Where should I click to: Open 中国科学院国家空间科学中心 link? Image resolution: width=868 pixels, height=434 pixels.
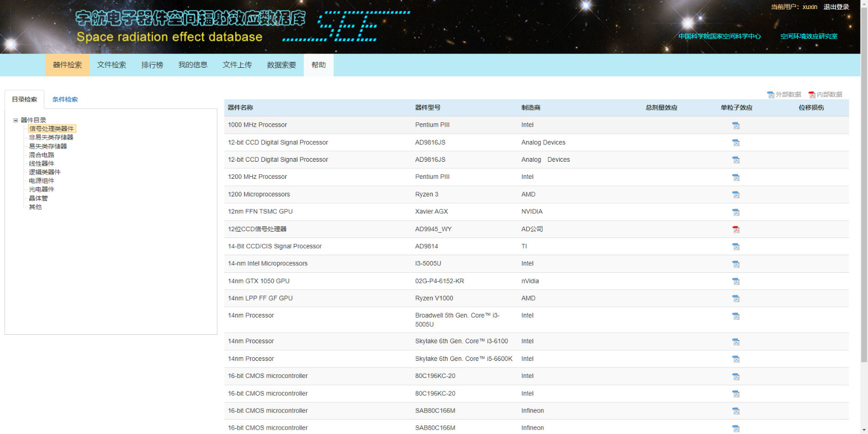pyautogui.click(x=720, y=36)
